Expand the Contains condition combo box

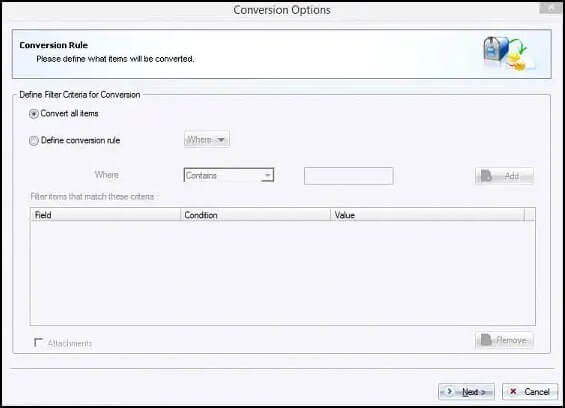click(x=229, y=175)
